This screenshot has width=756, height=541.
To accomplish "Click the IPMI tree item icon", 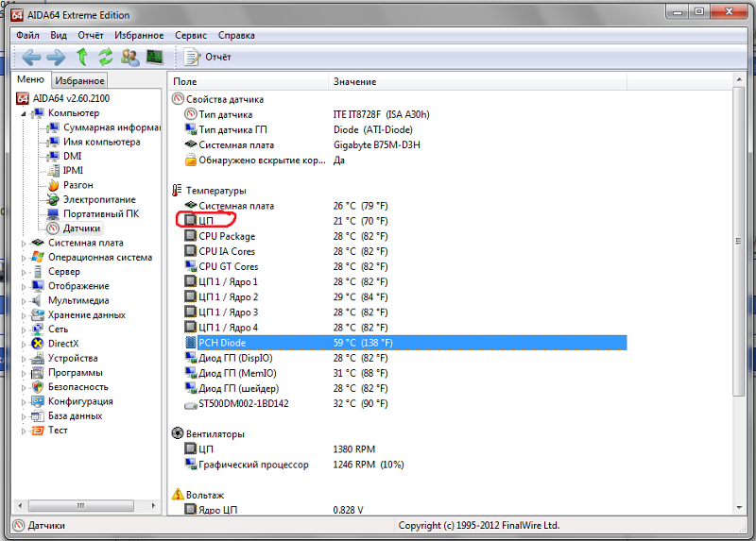I will (x=54, y=171).
